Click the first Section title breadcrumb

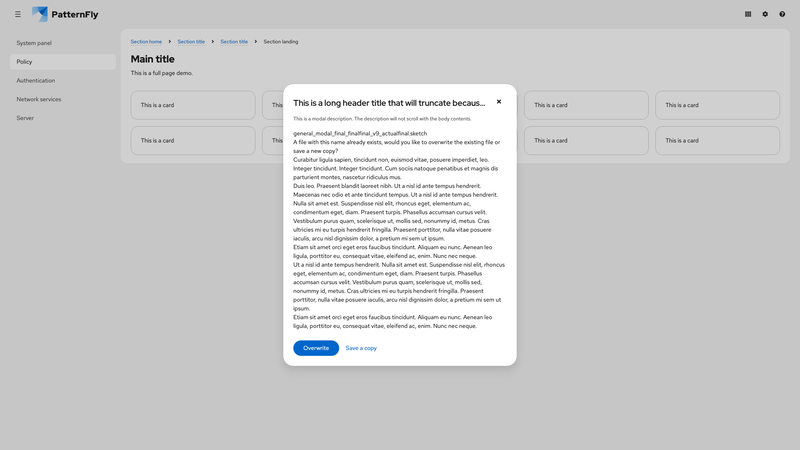pyautogui.click(x=191, y=42)
